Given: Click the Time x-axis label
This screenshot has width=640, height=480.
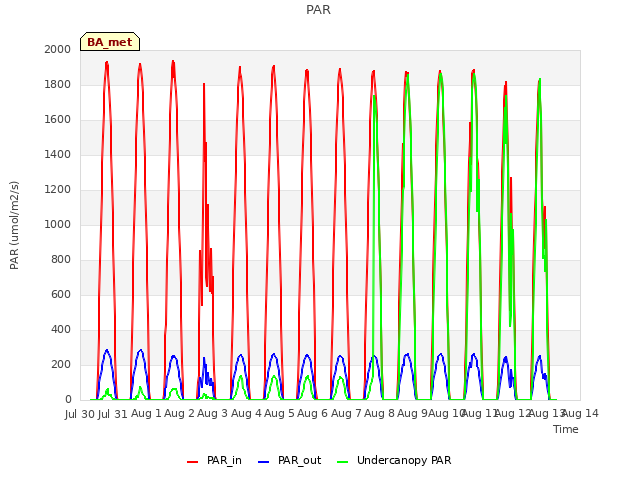Looking at the screenshot, I should tap(566, 429).
